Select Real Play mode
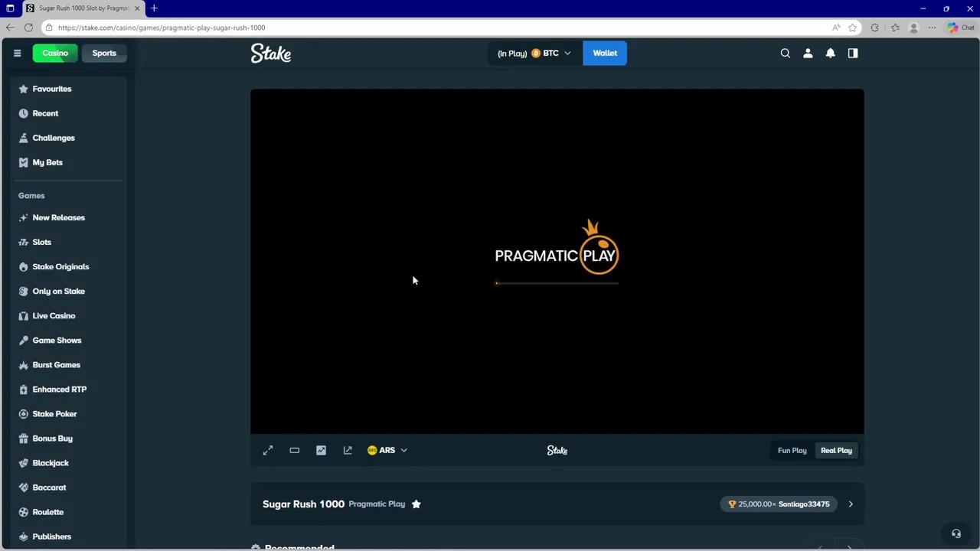 (836, 451)
